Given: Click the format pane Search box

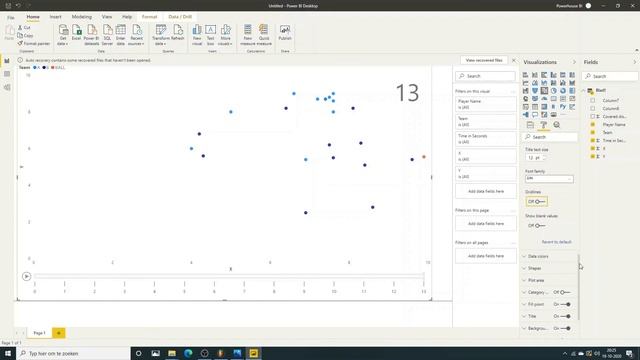Looking at the screenshot, I should pos(550,137).
